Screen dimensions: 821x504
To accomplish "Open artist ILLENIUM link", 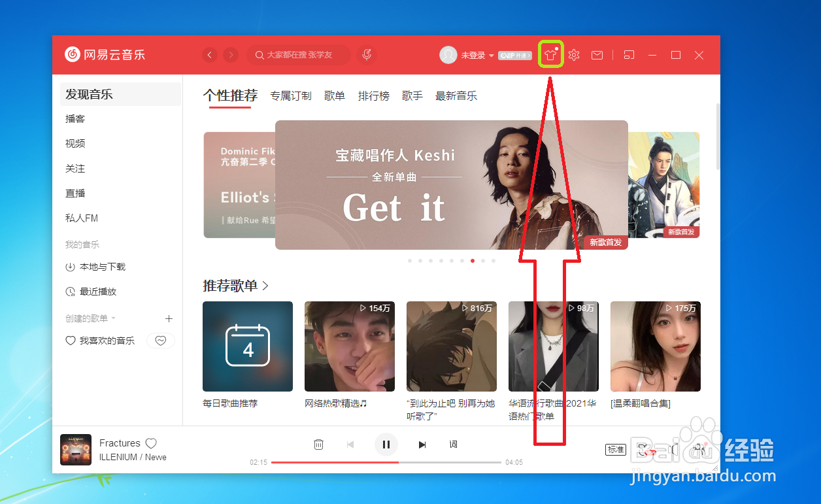I will pyautogui.click(x=118, y=457).
